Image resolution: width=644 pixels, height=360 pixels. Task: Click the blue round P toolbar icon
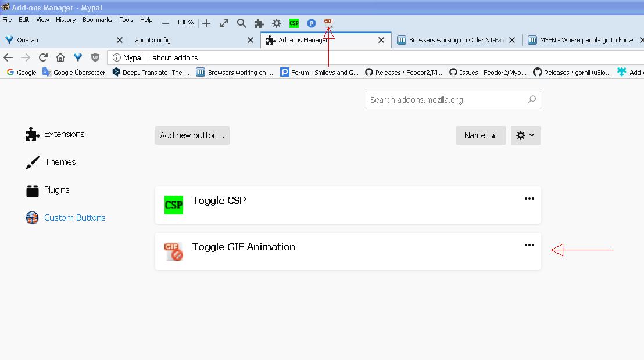[x=312, y=23]
